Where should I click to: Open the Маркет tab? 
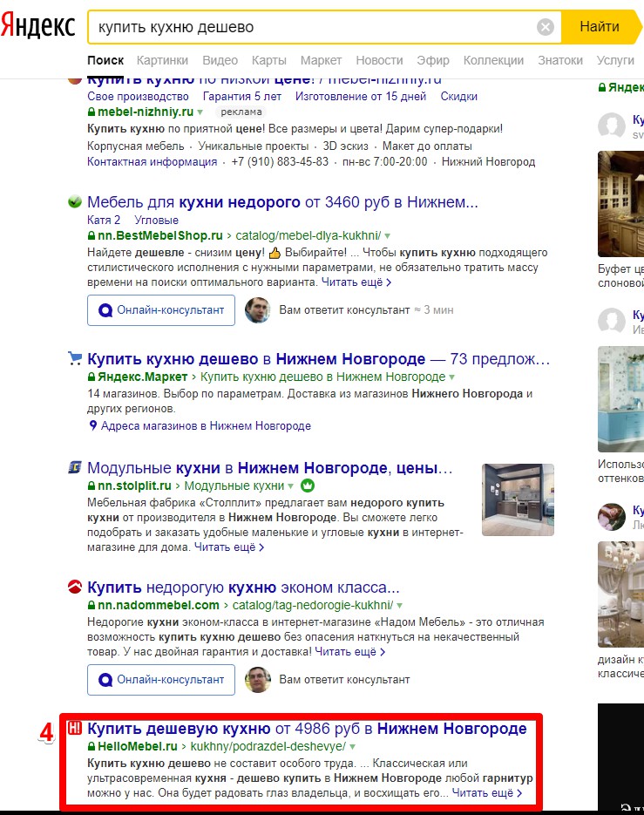(x=321, y=60)
